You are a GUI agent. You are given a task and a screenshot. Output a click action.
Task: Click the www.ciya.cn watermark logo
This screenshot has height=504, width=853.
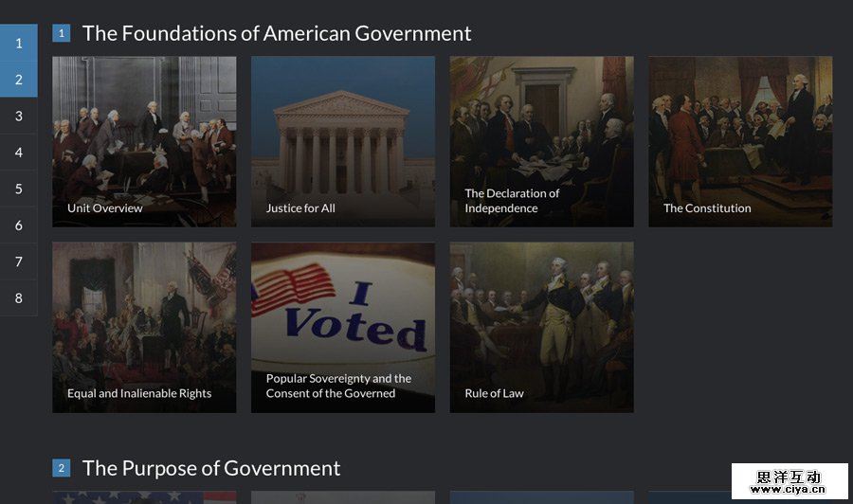coord(789,482)
